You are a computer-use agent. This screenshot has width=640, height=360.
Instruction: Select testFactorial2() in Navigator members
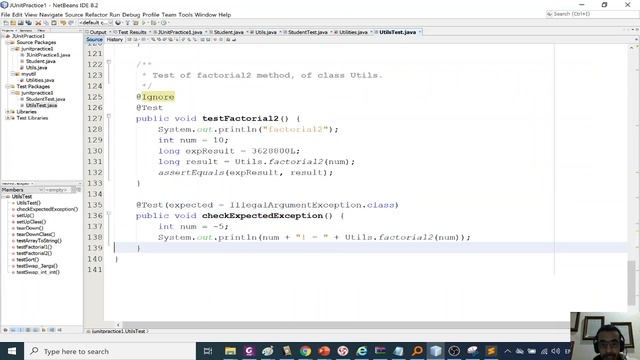pos(34,253)
